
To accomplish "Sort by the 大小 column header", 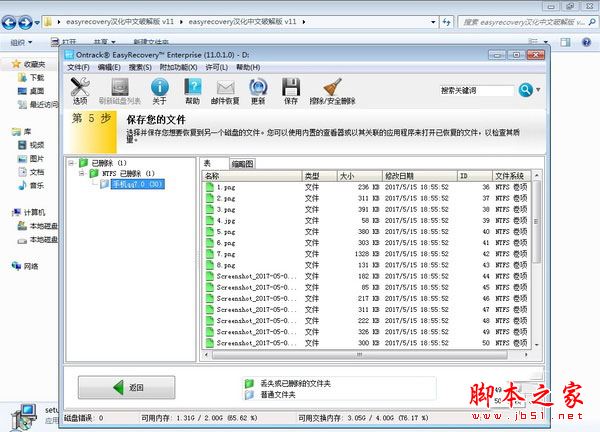I will pyautogui.click(x=360, y=176).
